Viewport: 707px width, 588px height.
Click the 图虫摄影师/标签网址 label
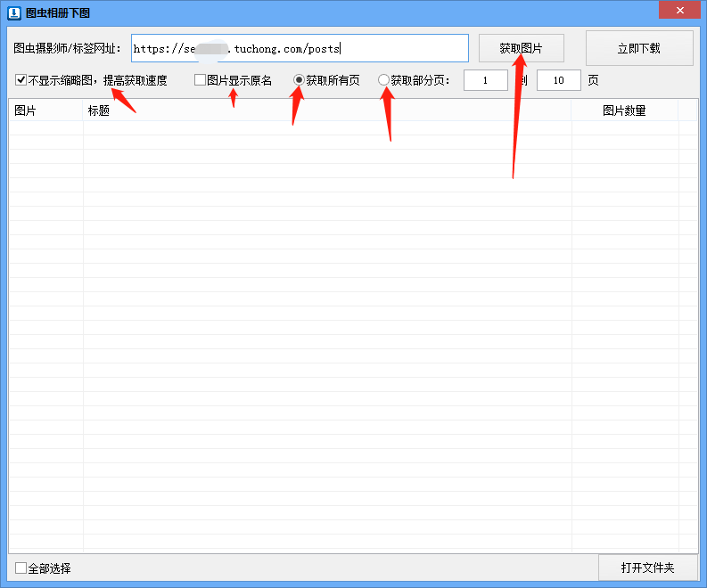coord(68,48)
